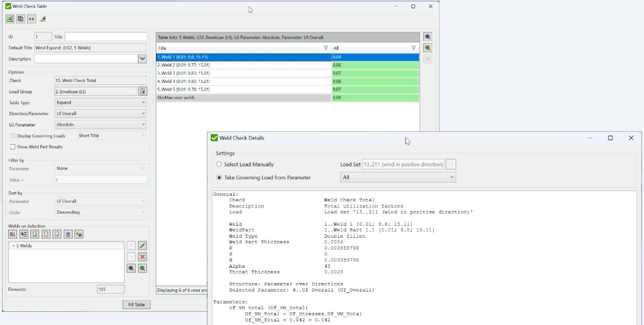Click the select-from-list cursor icon
Viewport: 644px width, 325px height.
(24, 234)
